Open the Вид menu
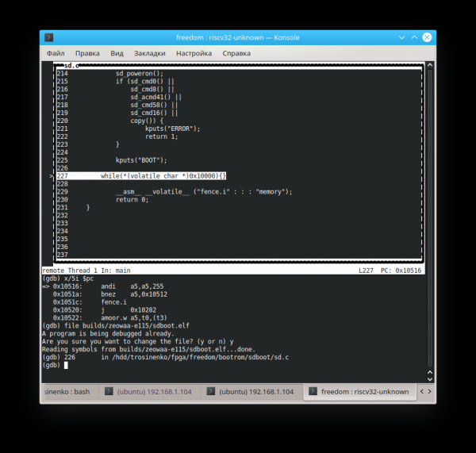476x453 pixels. (x=117, y=53)
